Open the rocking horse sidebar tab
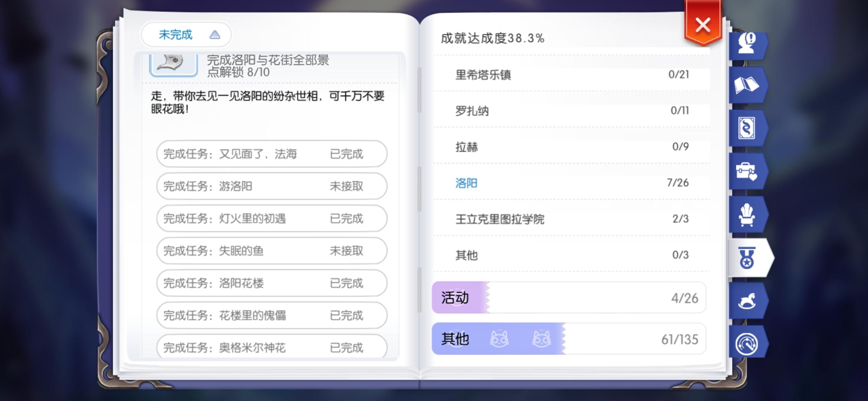 coord(747,301)
